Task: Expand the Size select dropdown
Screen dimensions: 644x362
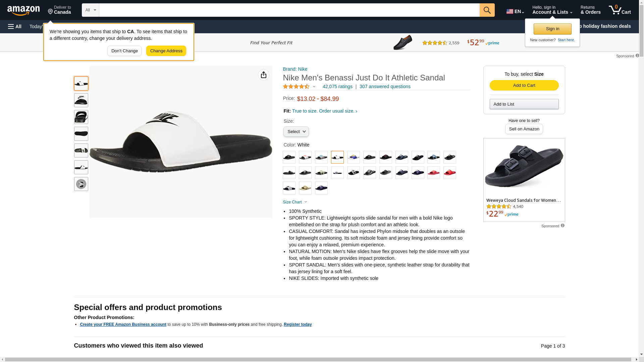Action: pos(296,132)
